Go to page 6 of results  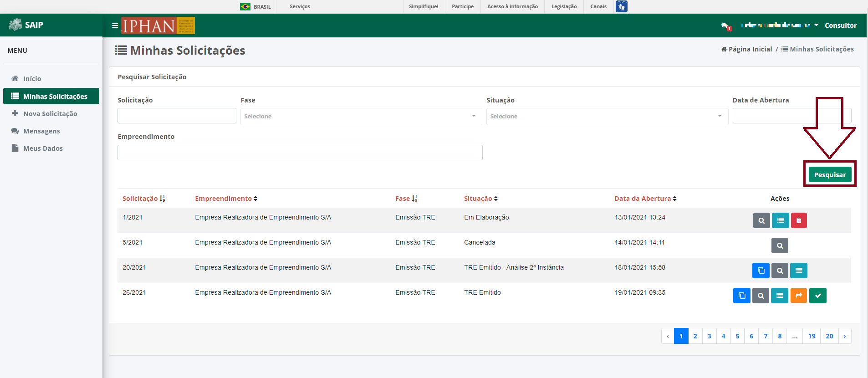(751, 336)
